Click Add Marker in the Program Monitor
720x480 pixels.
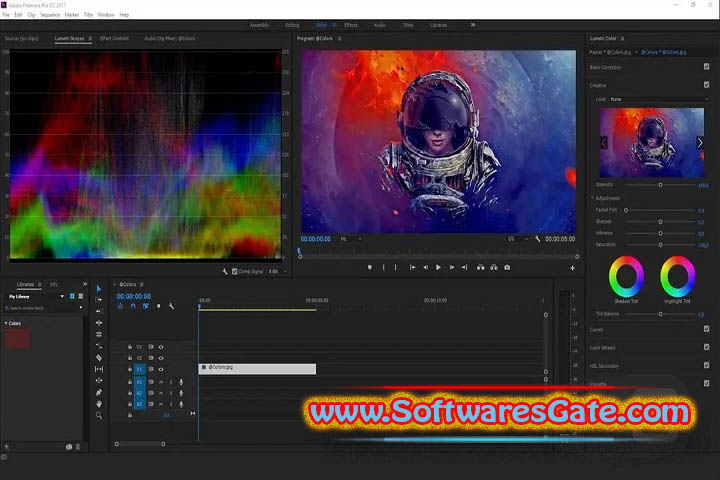pyautogui.click(x=370, y=267)
